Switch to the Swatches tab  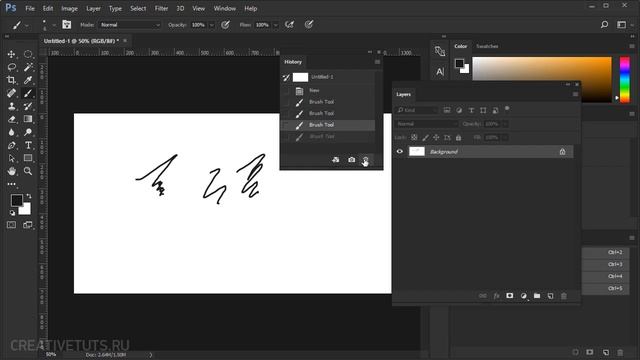pos(487,46)
